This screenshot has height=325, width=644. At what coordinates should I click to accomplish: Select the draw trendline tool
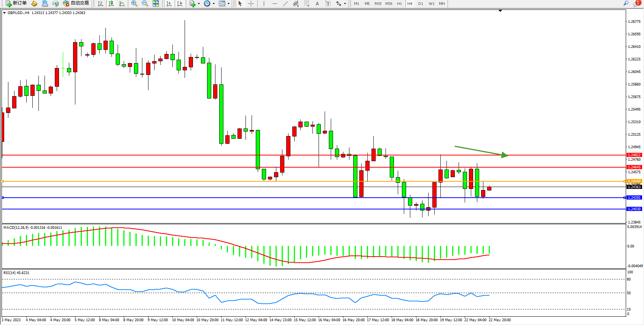tap(285, 3)
